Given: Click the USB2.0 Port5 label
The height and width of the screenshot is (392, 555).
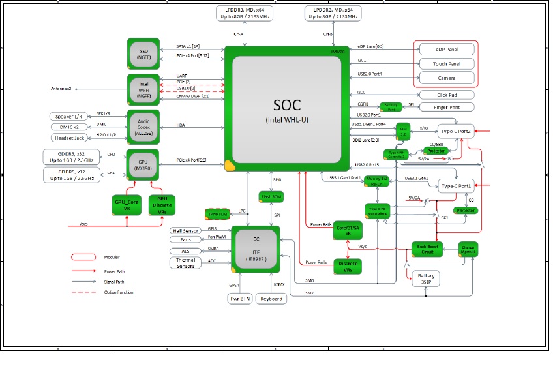Looking at the screenshot, I should click(x=367, y=164).
